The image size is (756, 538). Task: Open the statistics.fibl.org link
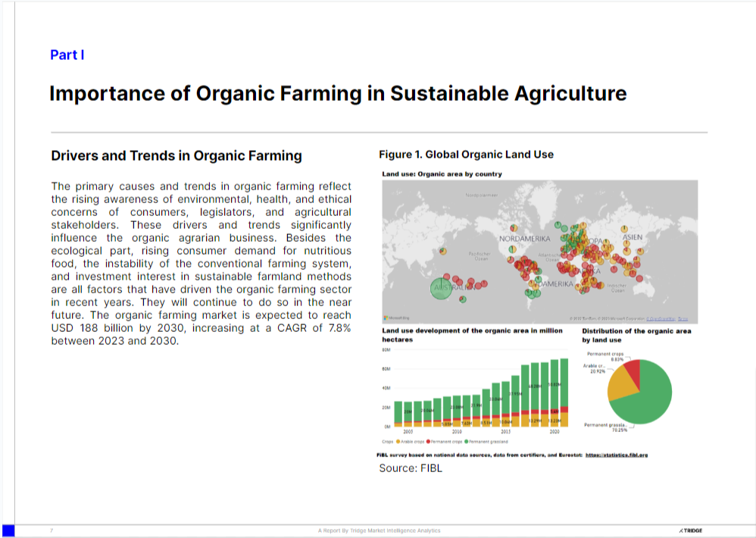coord(617,455)
